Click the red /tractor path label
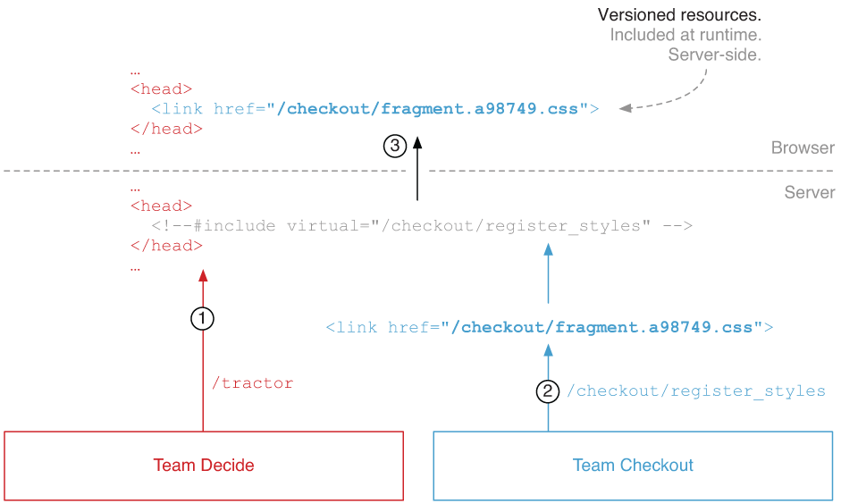841x504 pixels. pos(252,383)
